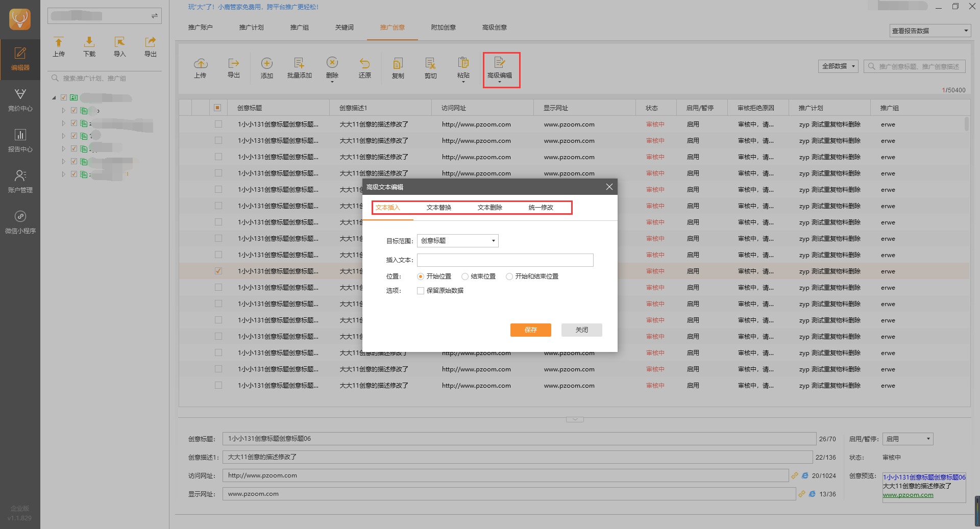Expand the first child plan in tree
Image resolution: width=980 pixels, height=529 pixels.
64,110
